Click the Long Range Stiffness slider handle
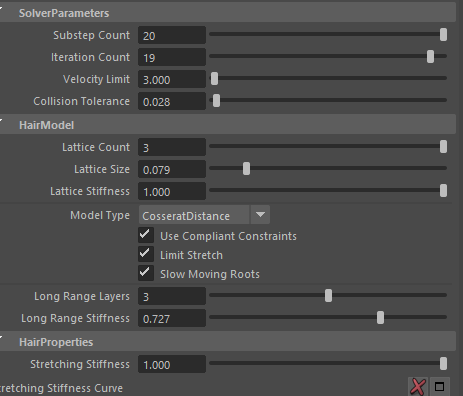 (380, 318)
